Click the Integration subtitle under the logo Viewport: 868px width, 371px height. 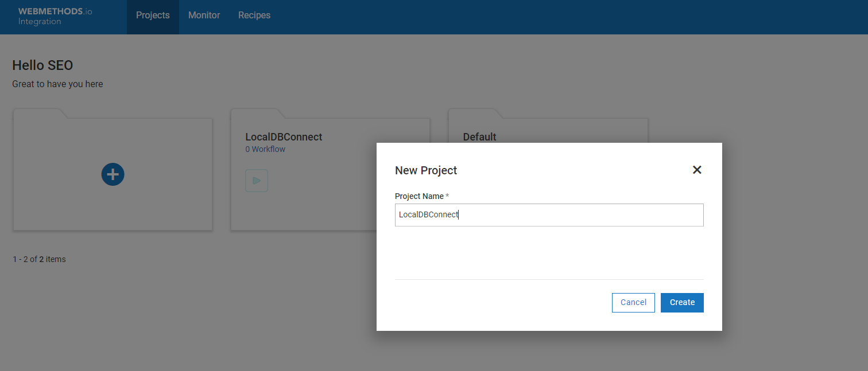click(40, 22)
